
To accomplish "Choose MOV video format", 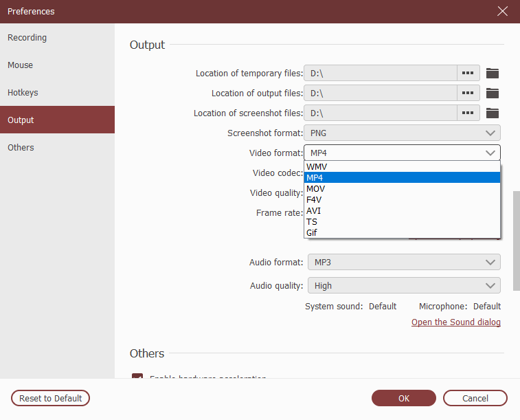I will (402, 188).
